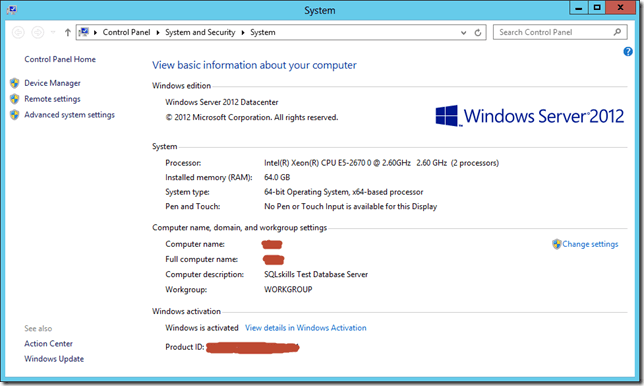This screenshot has height=386, width=644.
Task: Click the 'WORKGROUP' workgroup value
Action: point(288,290)
